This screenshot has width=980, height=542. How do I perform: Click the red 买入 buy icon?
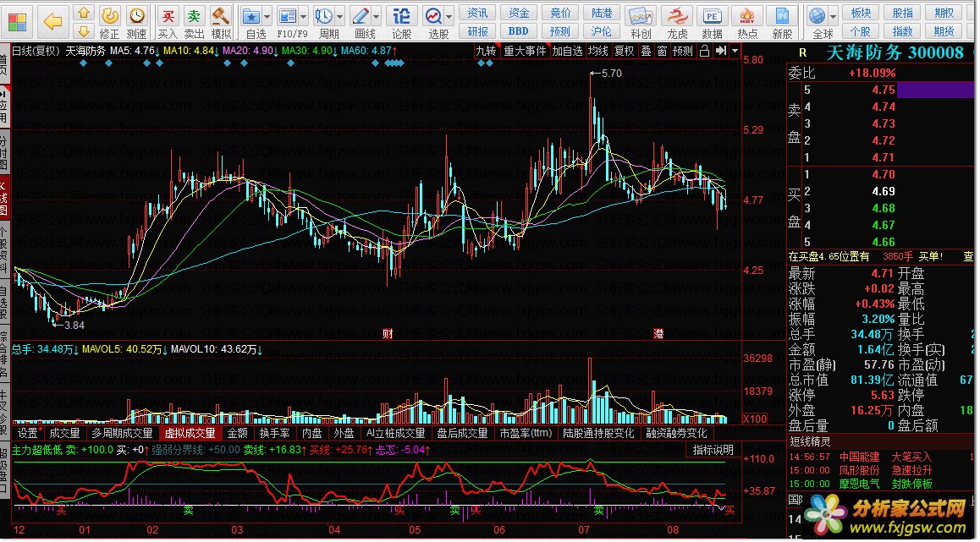pyautogui.click(x=168, y=15)
